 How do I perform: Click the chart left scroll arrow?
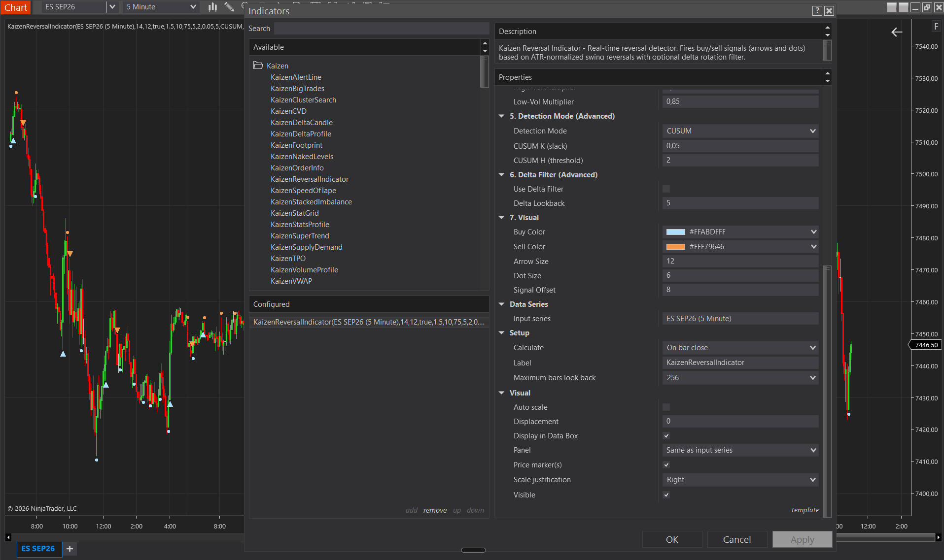click(8, 537)
